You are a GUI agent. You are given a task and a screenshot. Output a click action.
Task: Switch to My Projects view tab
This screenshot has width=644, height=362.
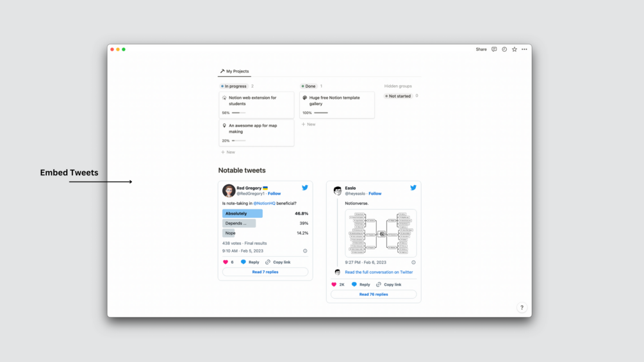pos(234,71)
